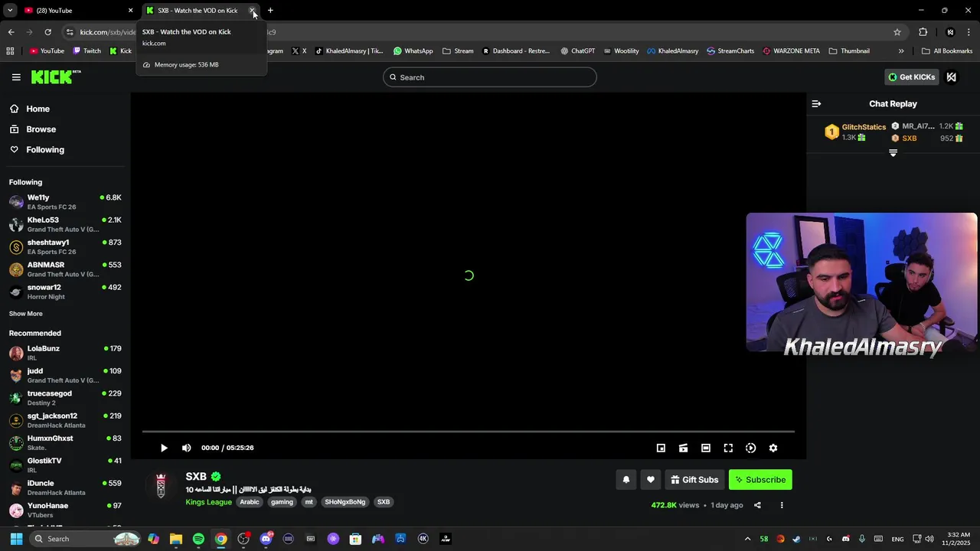Open KheLo53 followed channel

tap(65, 224)
